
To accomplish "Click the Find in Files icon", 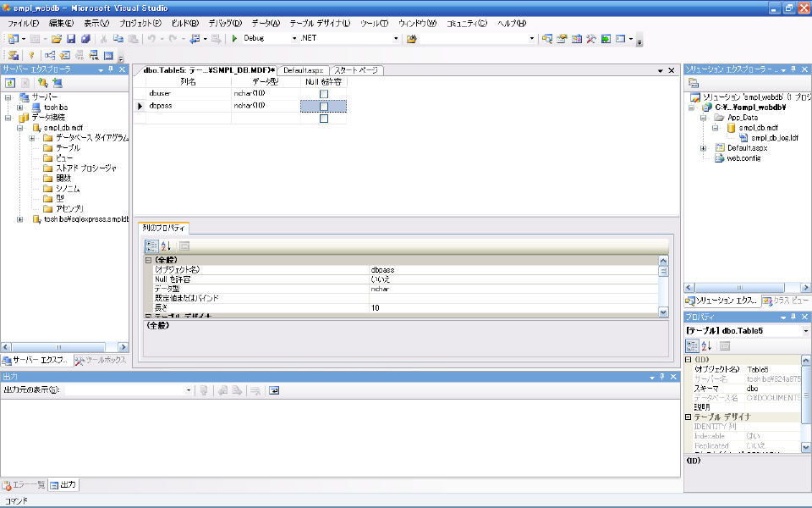I will click(x=412, y=39).
